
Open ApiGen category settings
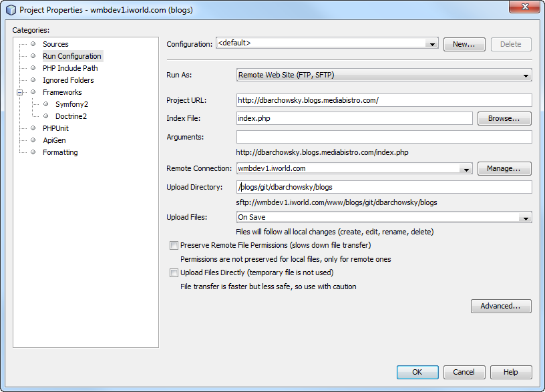[54, 140]
